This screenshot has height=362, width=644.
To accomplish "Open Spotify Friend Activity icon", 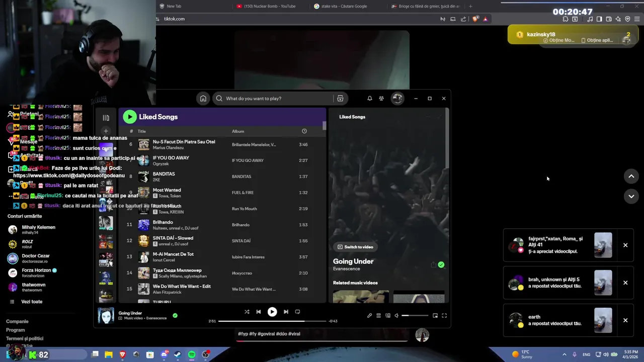I will point(381,99).
